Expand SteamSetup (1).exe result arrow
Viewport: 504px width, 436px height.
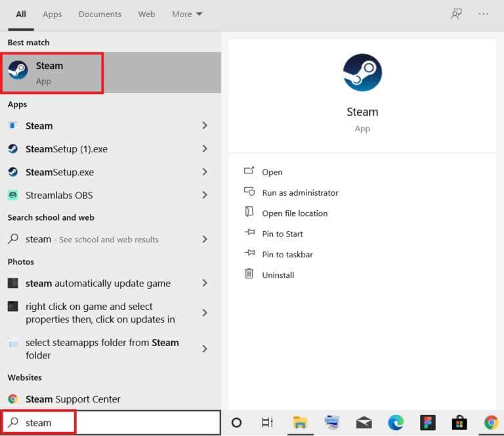tap(205, 148)
